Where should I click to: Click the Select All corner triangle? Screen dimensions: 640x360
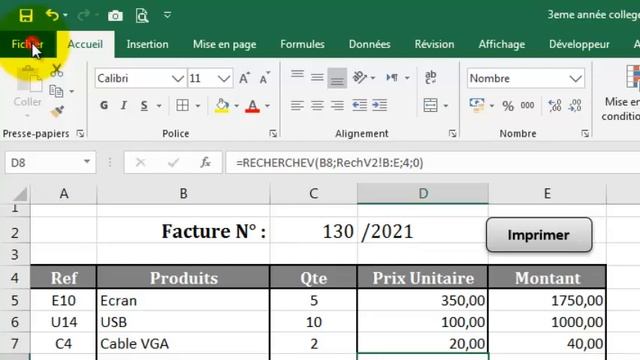20,194
